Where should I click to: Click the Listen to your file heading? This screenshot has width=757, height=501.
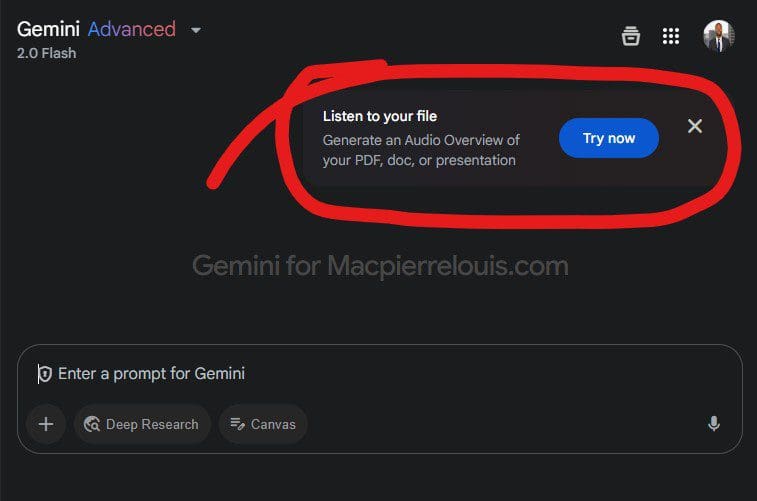click(x=380, y=116)
